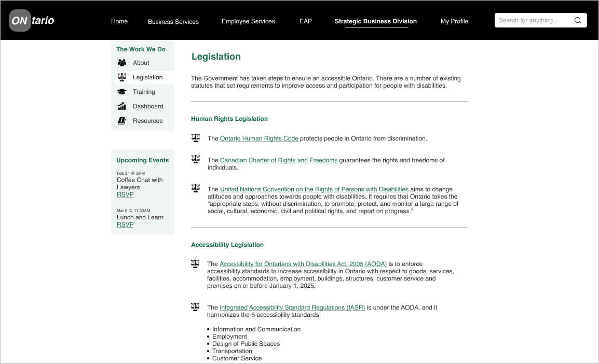Viewport: 599px width, 364px height.
Task: Select Legislation in the sidebar
Action: click(148, 77)
